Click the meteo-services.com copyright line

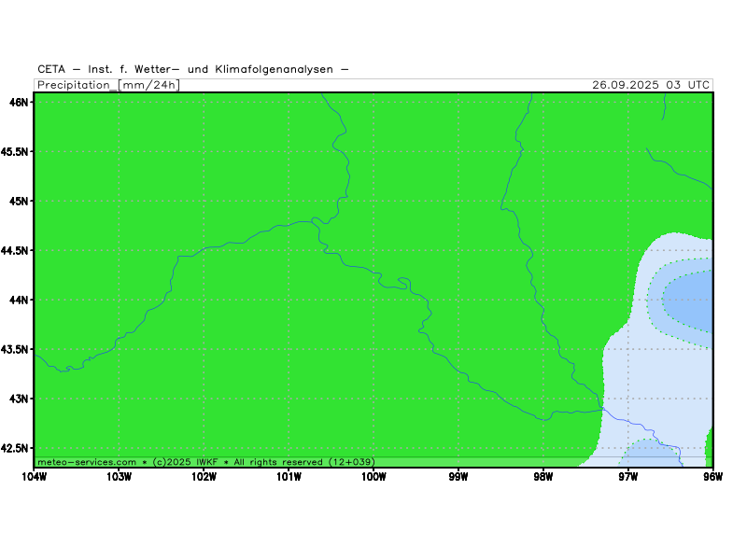(205, 462)
